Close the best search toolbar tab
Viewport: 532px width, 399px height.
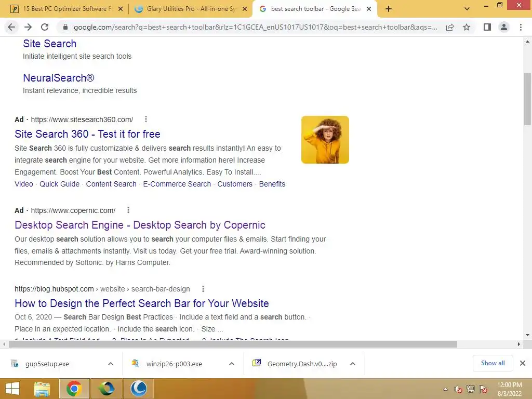(x=369, y=9)
